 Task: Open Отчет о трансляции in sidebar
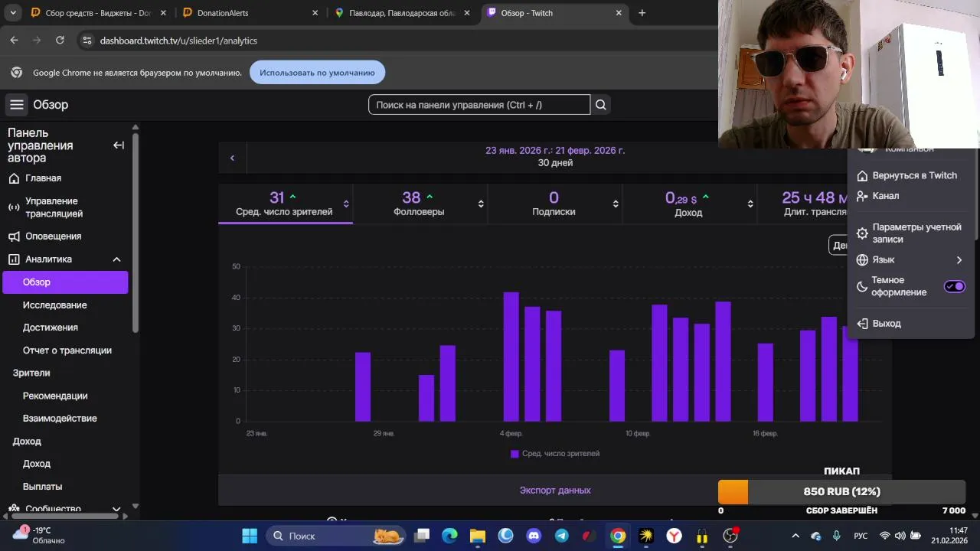[67, 350]
